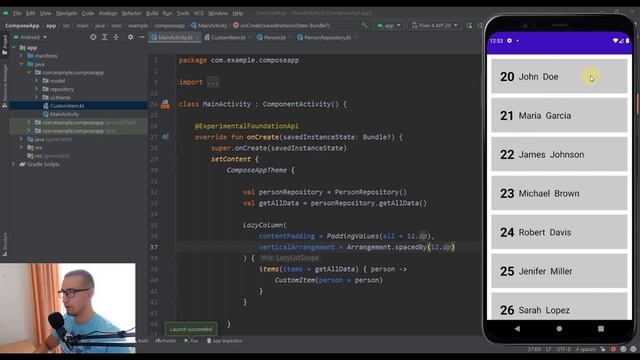Open the File menu

pos(17,13)
